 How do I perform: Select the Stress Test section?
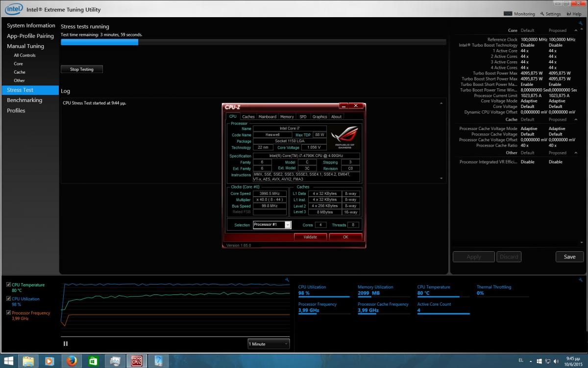pyautogui.click(x=30, y=90)
